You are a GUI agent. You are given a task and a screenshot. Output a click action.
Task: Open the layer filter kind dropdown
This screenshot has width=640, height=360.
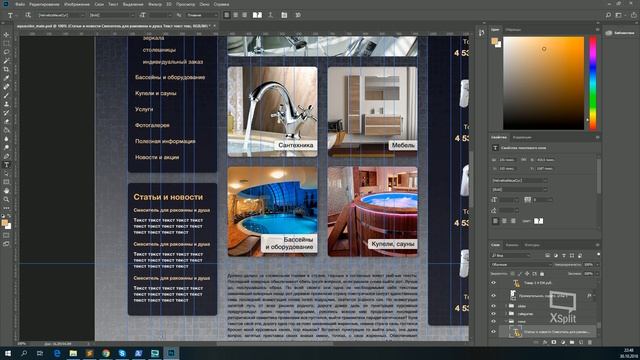tap(511, 255)
